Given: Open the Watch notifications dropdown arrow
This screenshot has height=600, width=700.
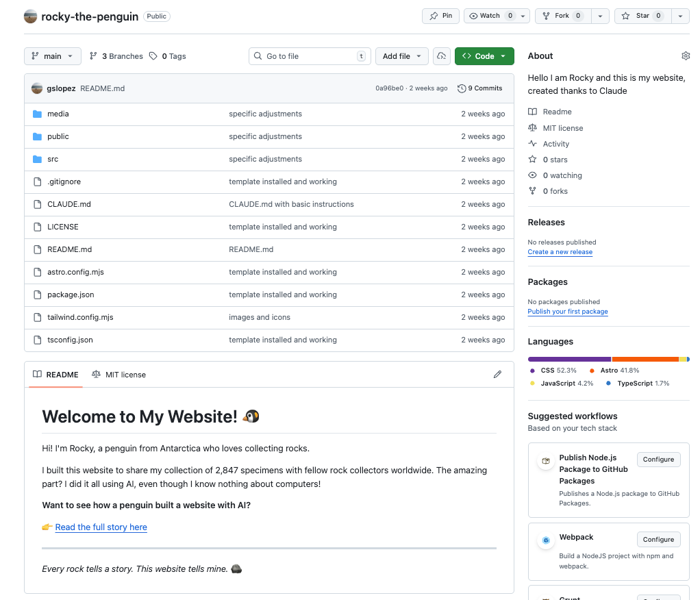Looking at the screenshot, I should click(523, 16).
